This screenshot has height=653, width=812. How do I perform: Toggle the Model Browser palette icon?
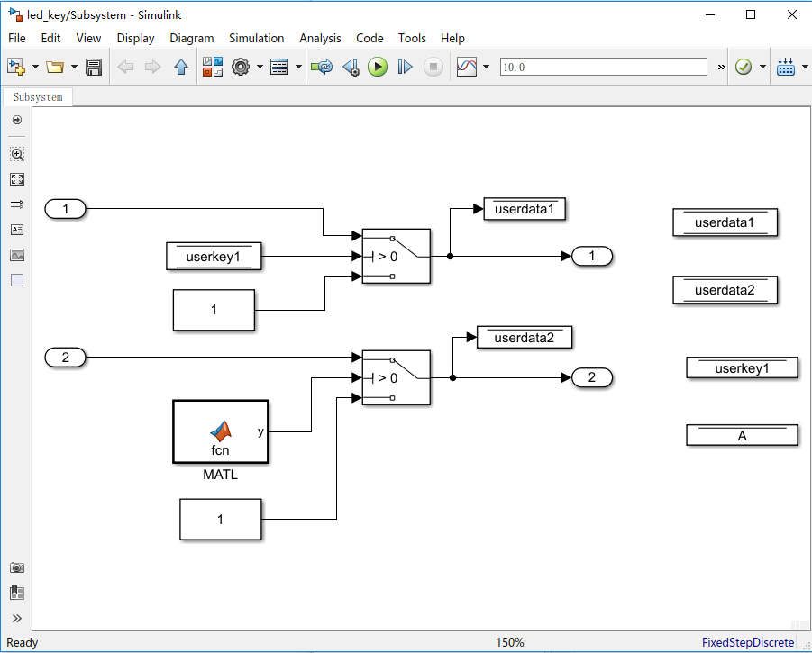pyautogui.click(x=17, y=593)
